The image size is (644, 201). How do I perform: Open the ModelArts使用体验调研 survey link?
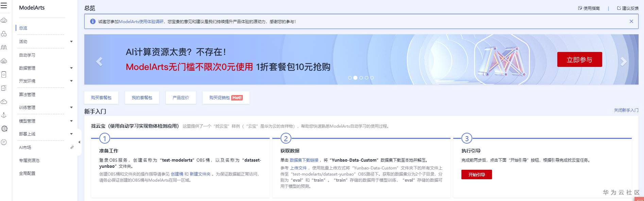(x=141, y=21)
